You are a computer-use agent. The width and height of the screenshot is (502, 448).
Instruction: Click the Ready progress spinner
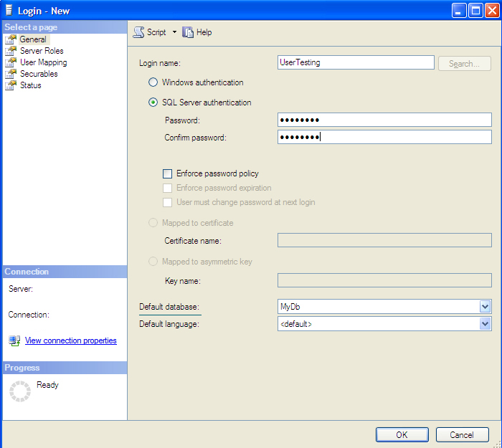tap(20, 391)
